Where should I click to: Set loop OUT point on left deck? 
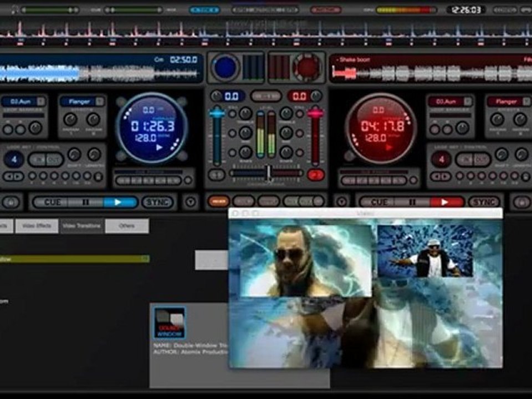tap(54, 160)
